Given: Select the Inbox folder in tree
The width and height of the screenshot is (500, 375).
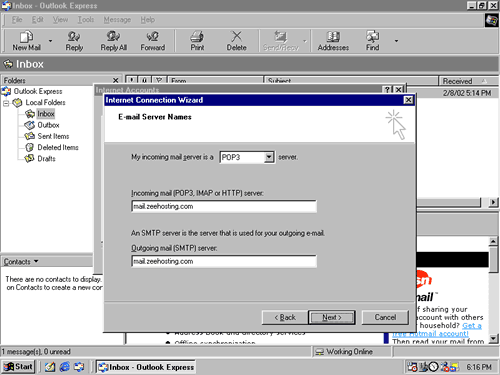Looking at the screenshot, I should [46, 114].
